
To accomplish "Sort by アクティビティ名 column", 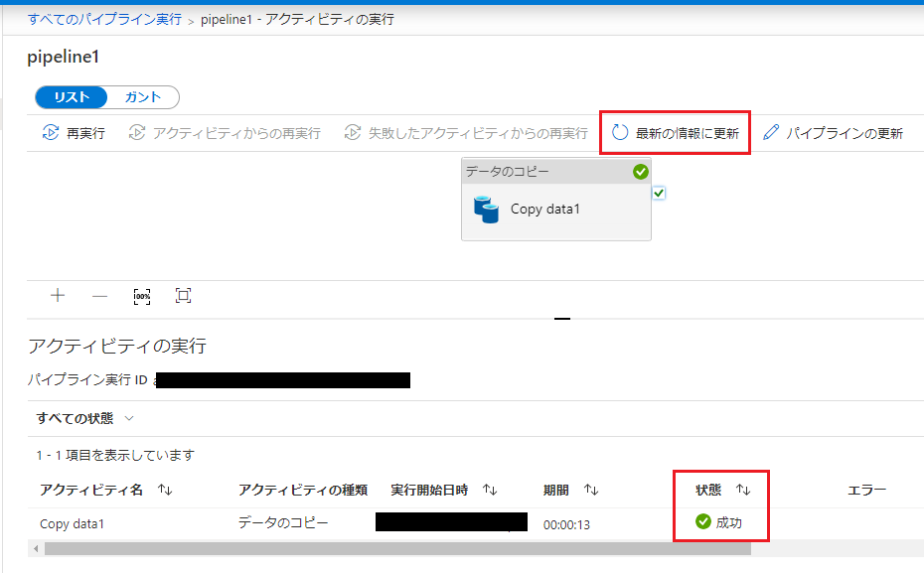I will coord(165,490).
